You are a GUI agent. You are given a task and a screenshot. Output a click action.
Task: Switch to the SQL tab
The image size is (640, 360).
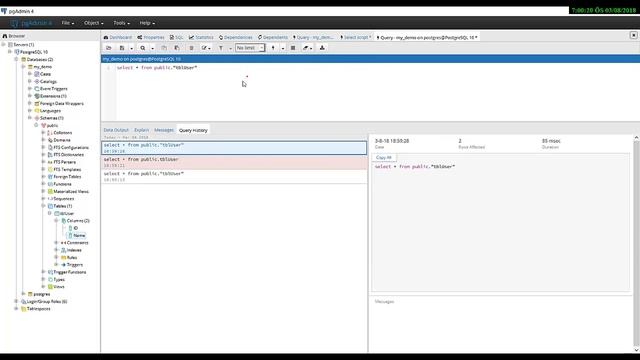(176, 37)
